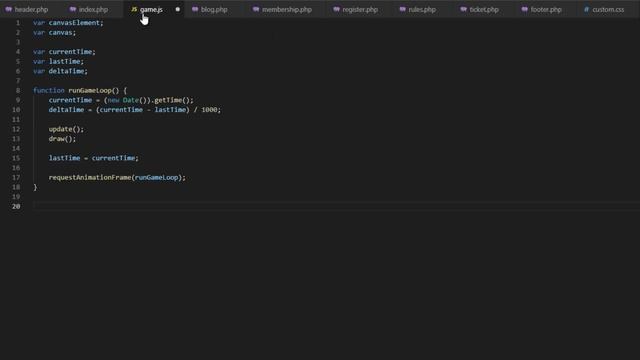This screenshot has height=360, width=640.
Task: Click 'deltaTime' declaration on line 6
Action: 67,71
